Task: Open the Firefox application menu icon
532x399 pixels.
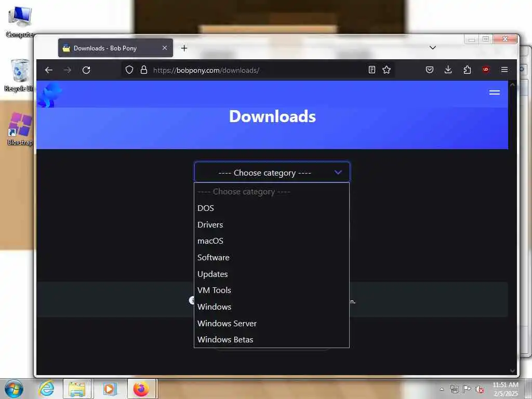Action: click(x=504, y=70)
